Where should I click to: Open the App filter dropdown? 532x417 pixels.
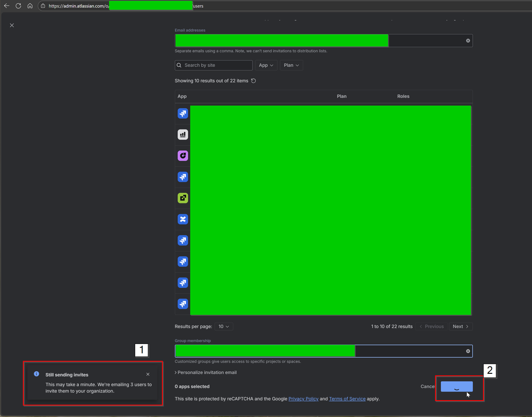(266, 65)
